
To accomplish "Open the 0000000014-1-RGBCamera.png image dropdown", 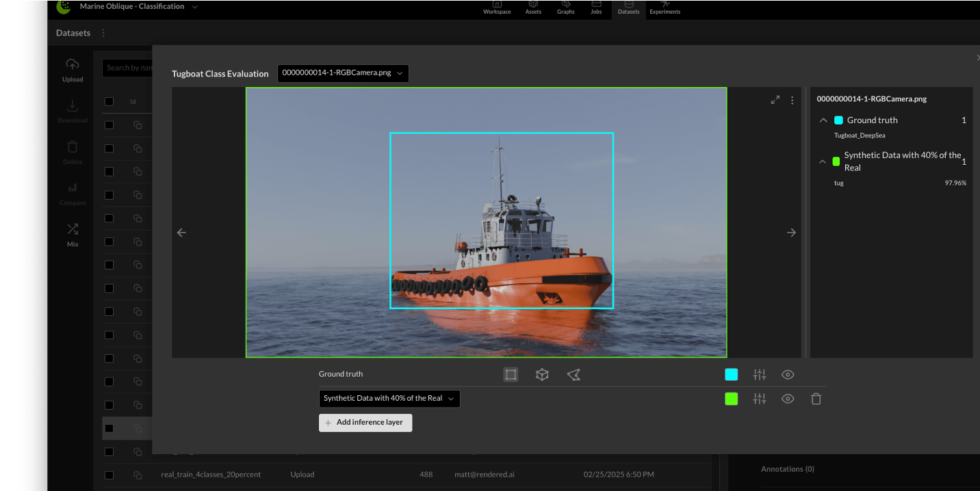I will pos(342,73).
